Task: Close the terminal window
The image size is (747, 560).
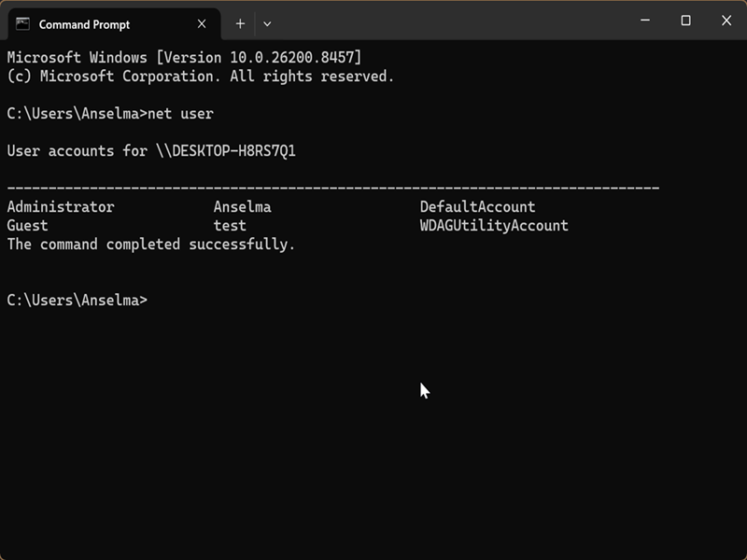Action: (x=726, y=21)
